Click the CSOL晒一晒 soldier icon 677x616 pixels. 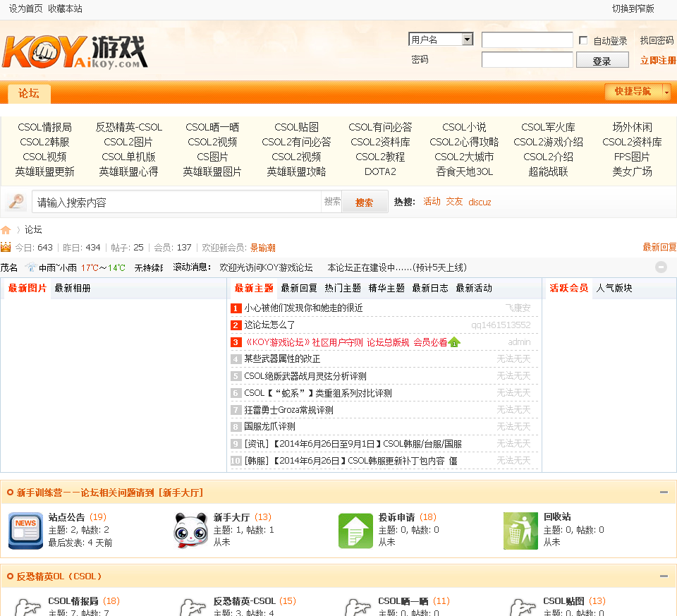point(357,607)
